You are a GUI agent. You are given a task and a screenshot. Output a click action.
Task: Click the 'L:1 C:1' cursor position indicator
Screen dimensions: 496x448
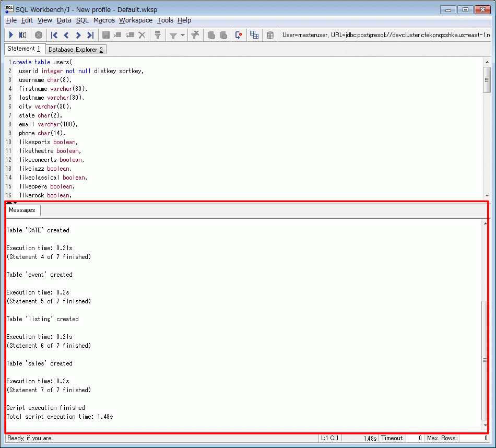330,438
